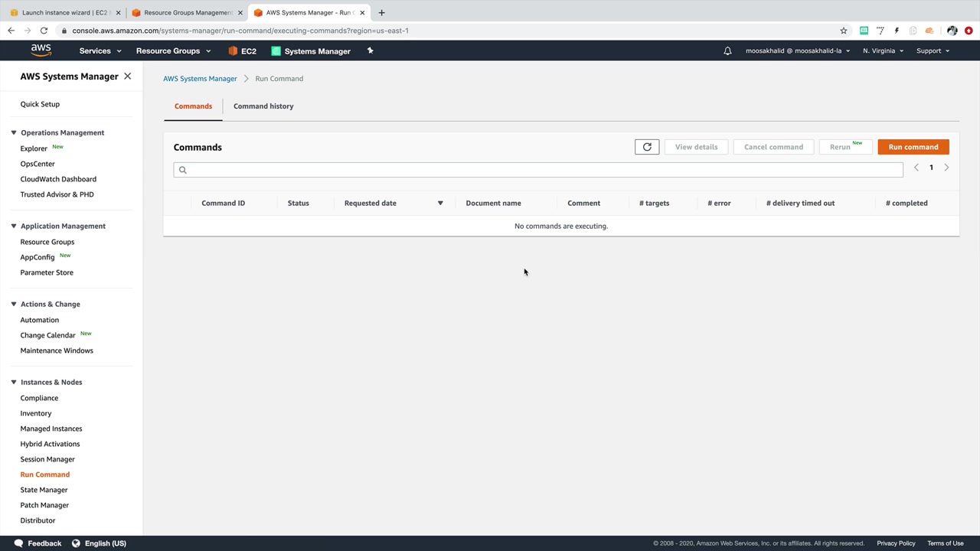Open Patch Manager in the sidebar
Image resolution: width=980 pixels, height=551 pixels.
[x=44, y=505]
